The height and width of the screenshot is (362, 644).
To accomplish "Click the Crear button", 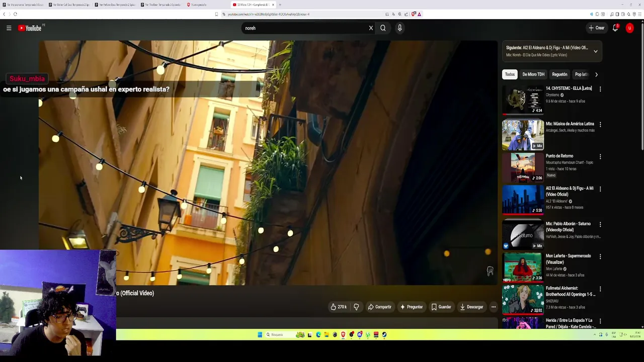I will pos(596,28).
